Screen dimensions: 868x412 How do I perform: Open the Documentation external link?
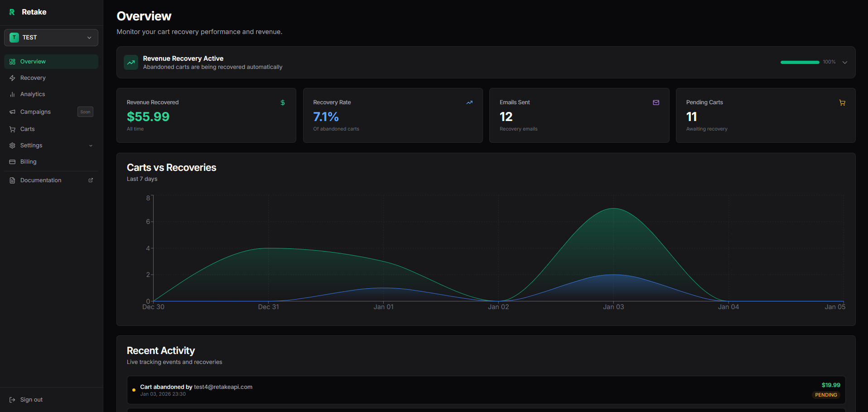pyautogui.click(x=41, y=180)
